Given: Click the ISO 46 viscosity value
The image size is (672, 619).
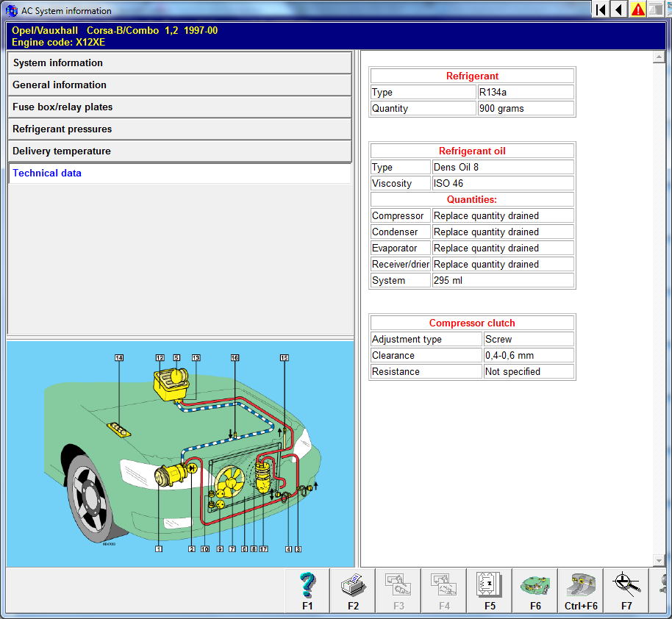Looking at the screenshot, I should (503, 184).
